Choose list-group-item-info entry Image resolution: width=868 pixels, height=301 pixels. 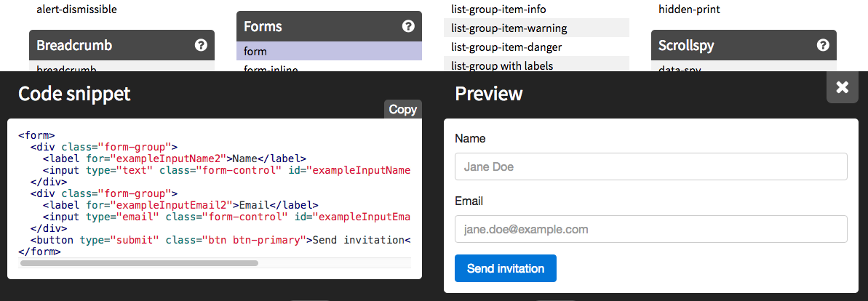pyautogui.click(x=498, y=9)
